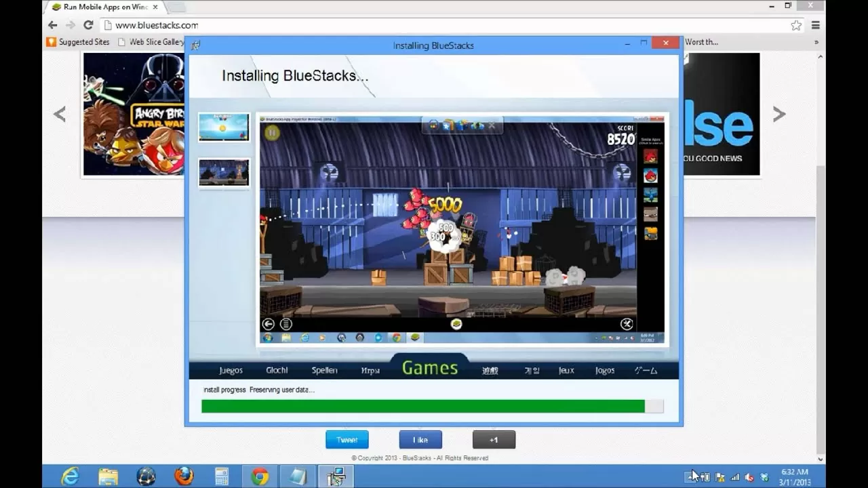The image size is (868, 488).
Task: Bookmark this page with the star icon
Action: coord(796,25)
